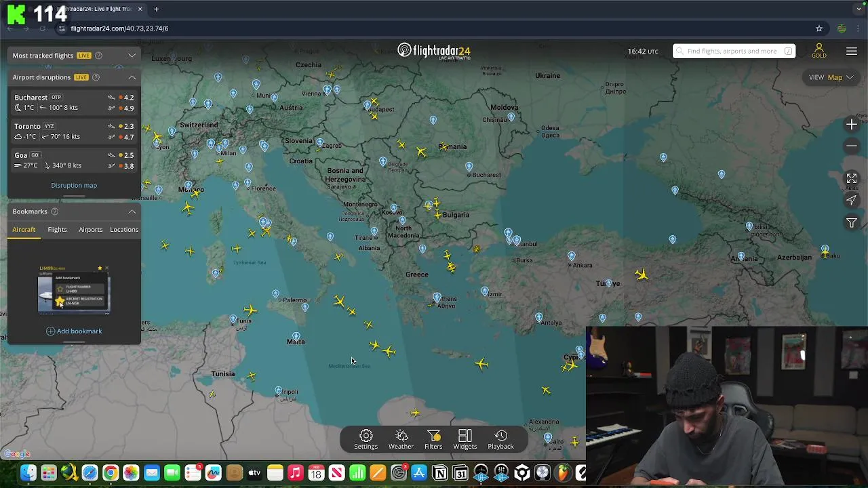Open Music app from the Dock
The width and height of the screenshot is (868, 488).
pos(295,473)
